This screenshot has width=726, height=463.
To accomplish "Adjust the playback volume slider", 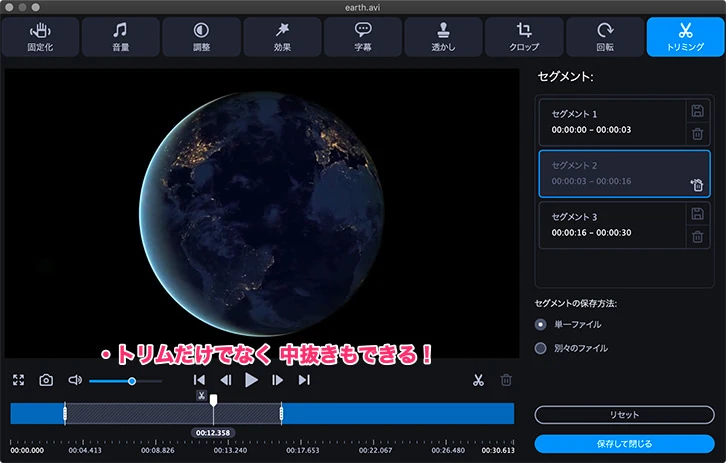I will pos(125,381).
